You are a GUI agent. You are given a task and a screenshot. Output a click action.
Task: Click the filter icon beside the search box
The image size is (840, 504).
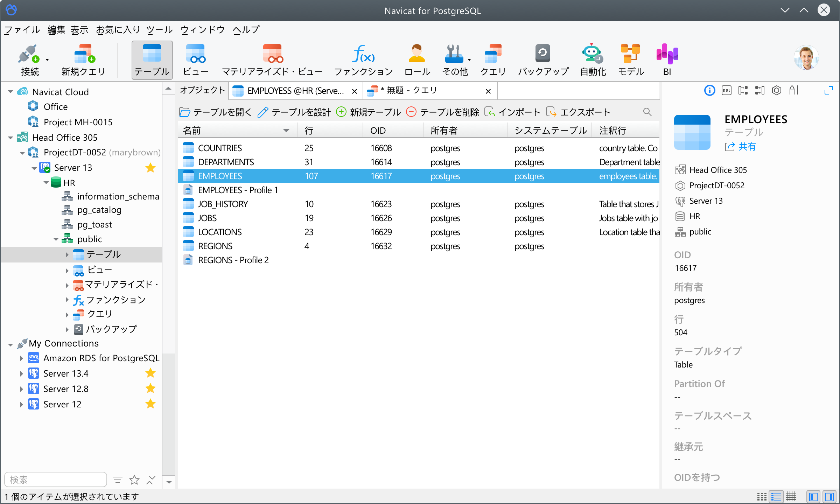point(118,480)
